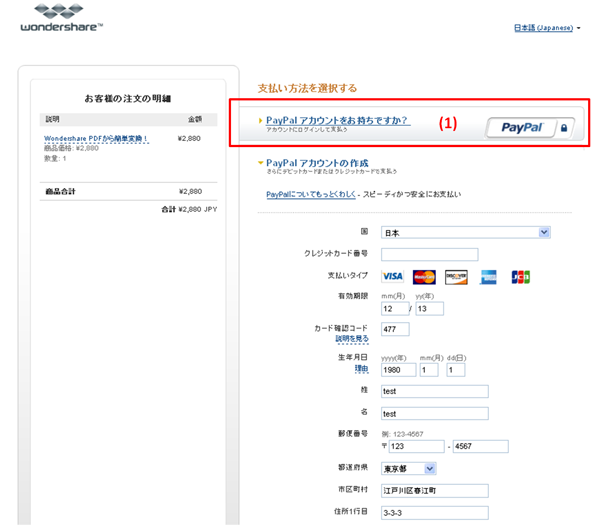Click the birth month mm(月) field
Image resolution: width=600 pixels, height=525 pixels.
tap(429, 370)
